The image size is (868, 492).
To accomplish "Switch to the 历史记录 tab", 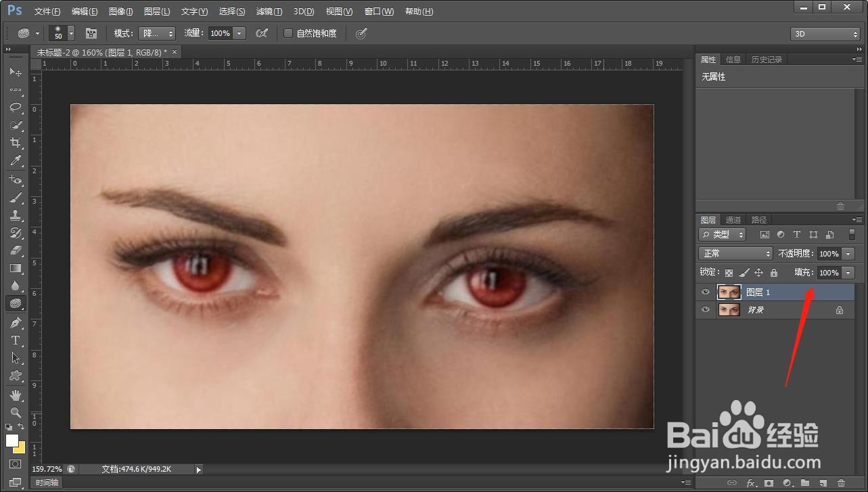I will (x=767, y=60).
